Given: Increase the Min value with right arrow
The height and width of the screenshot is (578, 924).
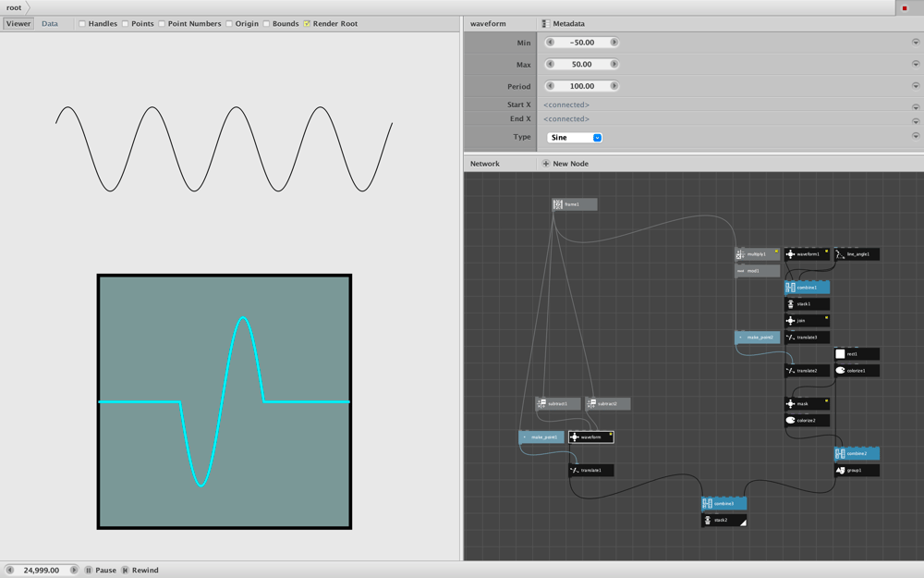Looking at the screenshot, I should point(614,43).
